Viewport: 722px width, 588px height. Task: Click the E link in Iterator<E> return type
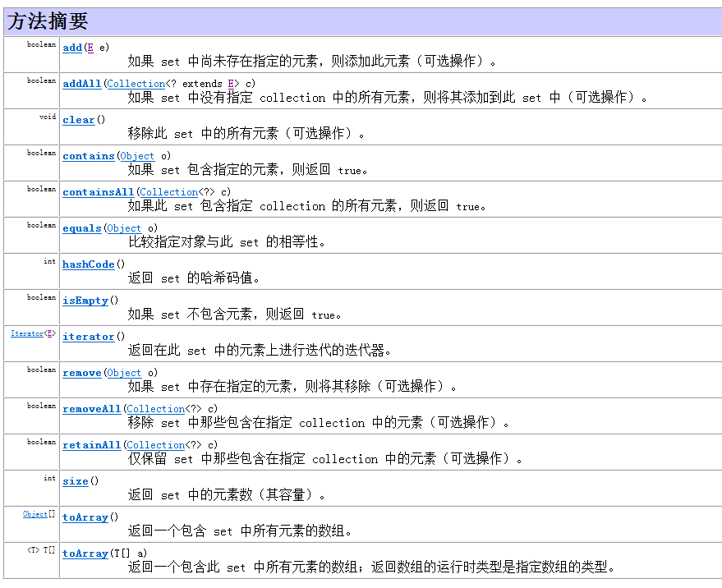[x=50, y=333]
